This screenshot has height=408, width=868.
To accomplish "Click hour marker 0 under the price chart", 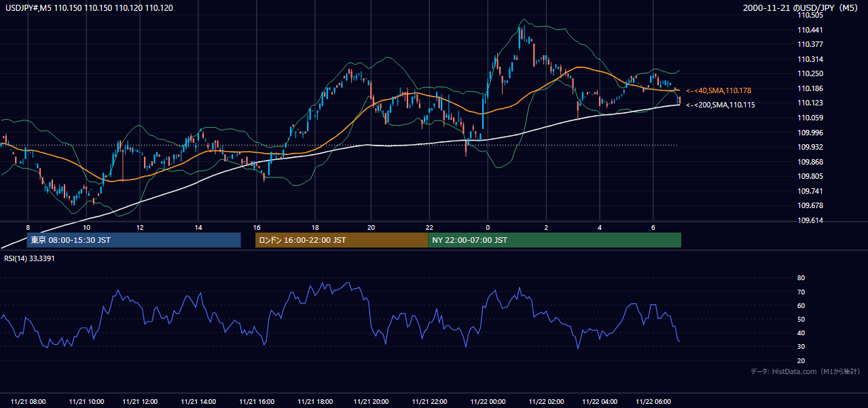I will (488, 227).
